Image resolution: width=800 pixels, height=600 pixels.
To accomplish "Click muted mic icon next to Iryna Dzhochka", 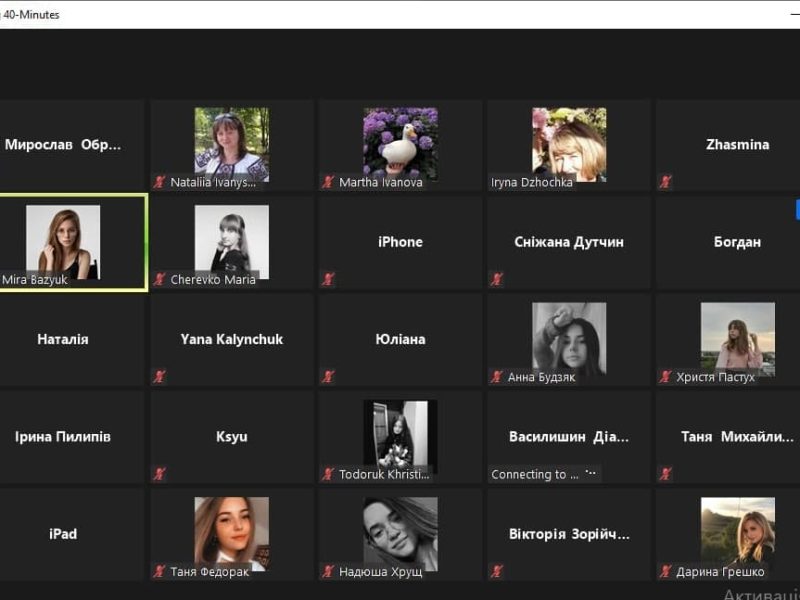I will tap(497, 182).
